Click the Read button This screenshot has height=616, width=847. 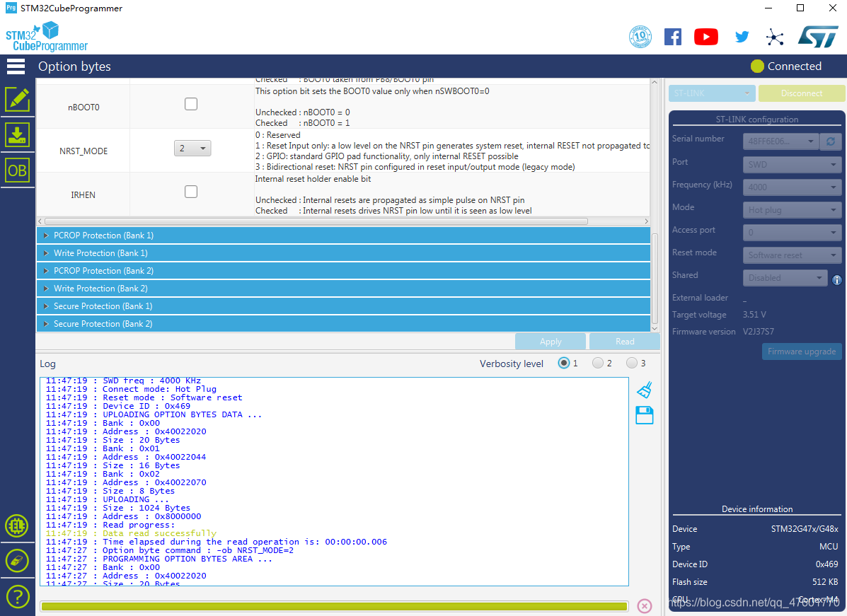pyautogui.click(x=624, y=342)
